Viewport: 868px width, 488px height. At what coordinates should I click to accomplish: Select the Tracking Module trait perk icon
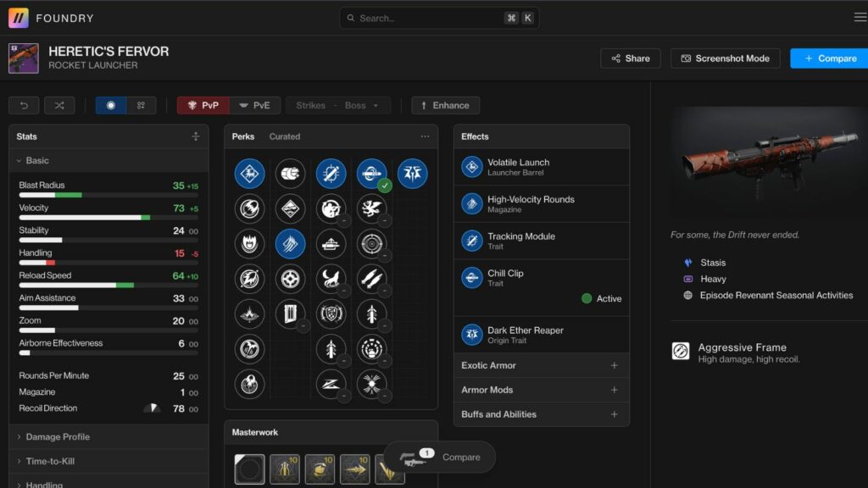tap(331, 174)
